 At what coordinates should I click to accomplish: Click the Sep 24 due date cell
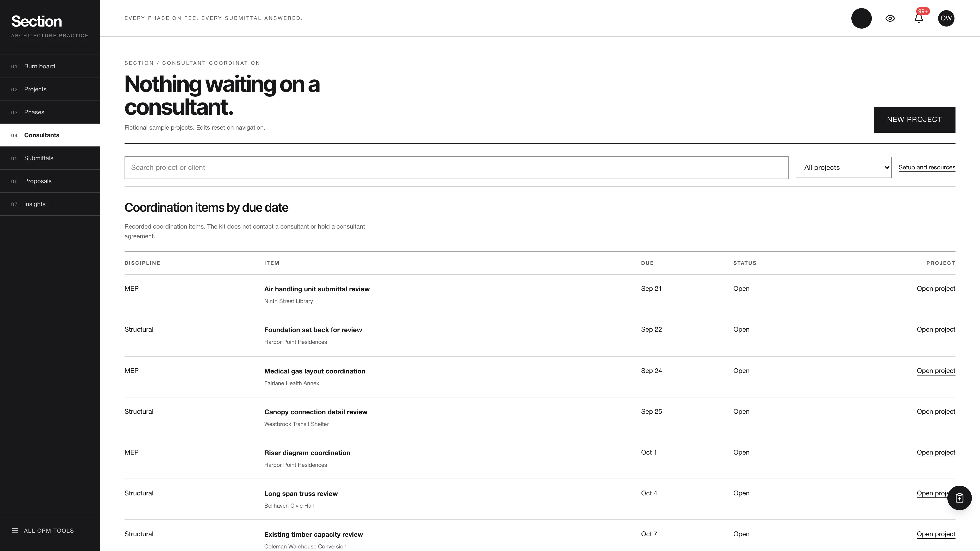[651, 371]
